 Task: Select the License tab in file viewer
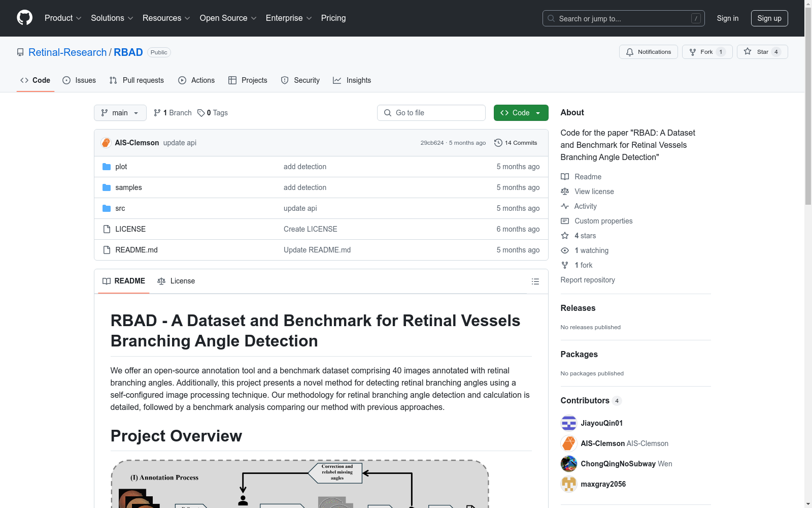click(176, 281)
